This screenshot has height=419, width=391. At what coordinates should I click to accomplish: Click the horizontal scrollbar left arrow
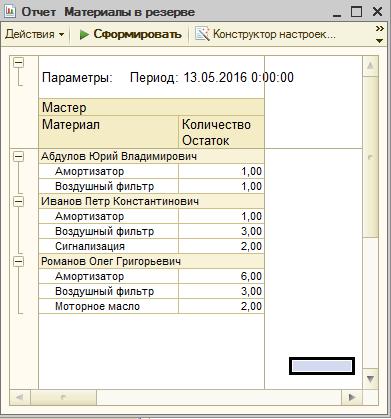20,397
